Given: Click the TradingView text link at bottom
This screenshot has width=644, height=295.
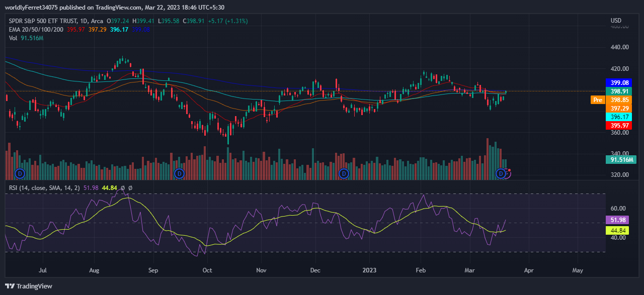Looking at the screenshot, I should pos(34,286).
